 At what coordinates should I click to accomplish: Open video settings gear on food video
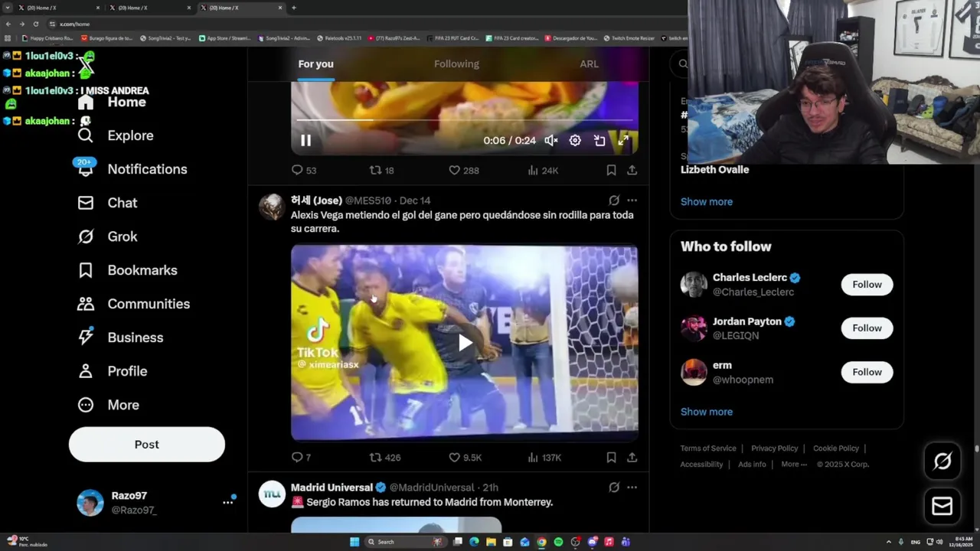pyautogui.click(x=575, y=141)
